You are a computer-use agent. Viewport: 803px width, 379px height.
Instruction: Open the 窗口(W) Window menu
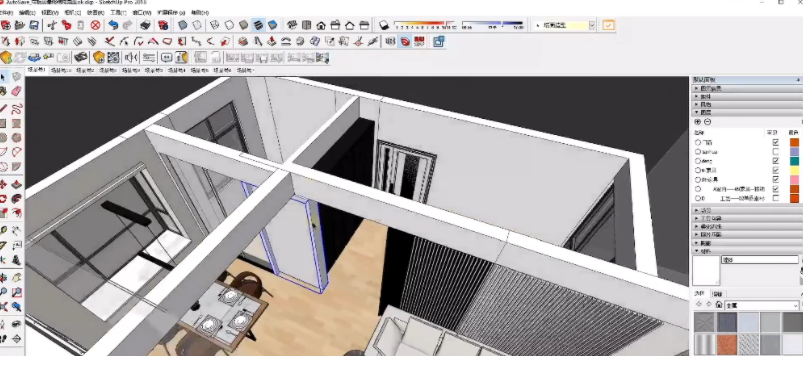click(141, 12)
